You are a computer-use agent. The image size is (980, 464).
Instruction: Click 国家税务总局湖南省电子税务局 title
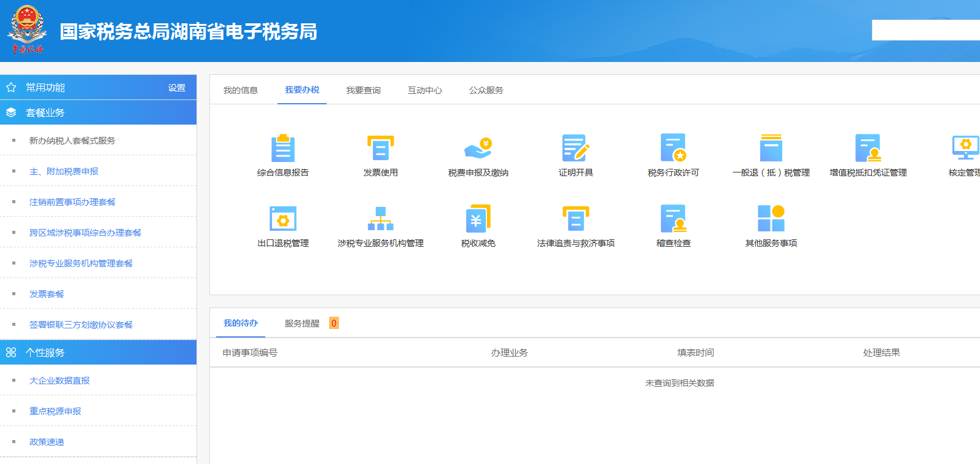click(x=189, y=31)
